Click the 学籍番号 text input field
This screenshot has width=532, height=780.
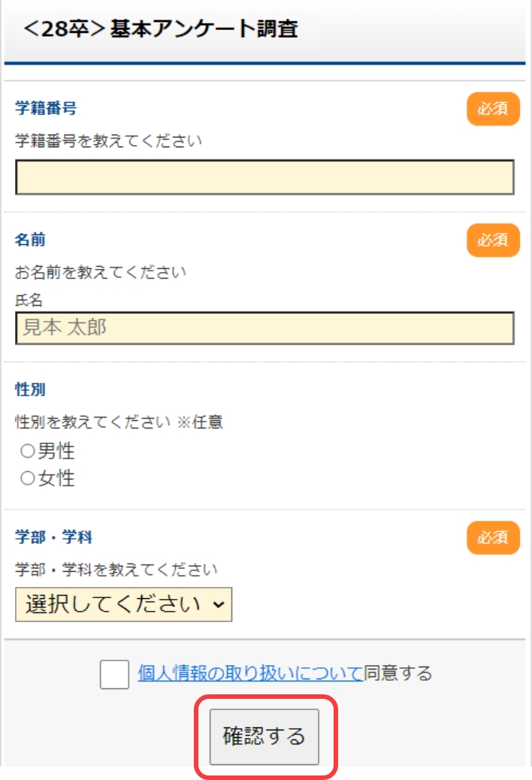click(x=264, y=177)
